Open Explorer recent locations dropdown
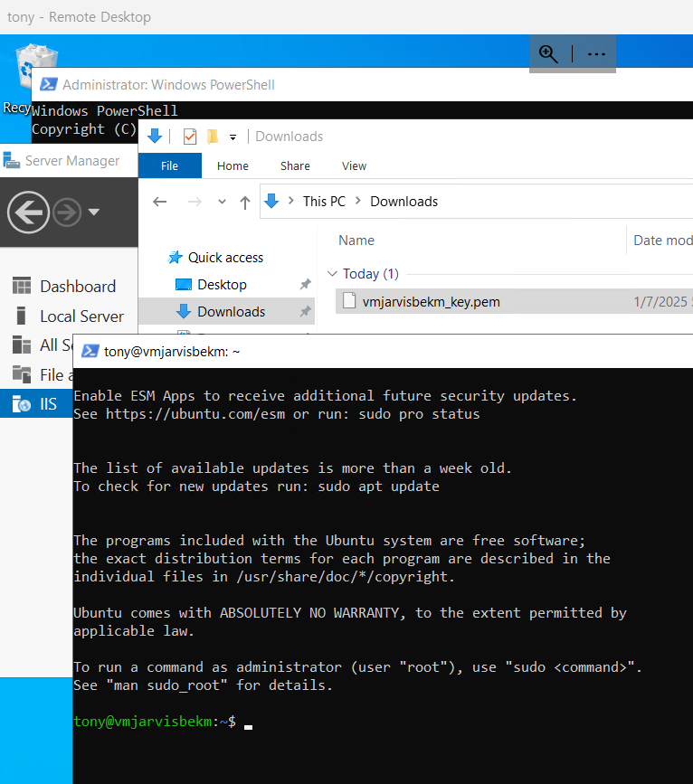693x784 pixels. tap(222, 202)
